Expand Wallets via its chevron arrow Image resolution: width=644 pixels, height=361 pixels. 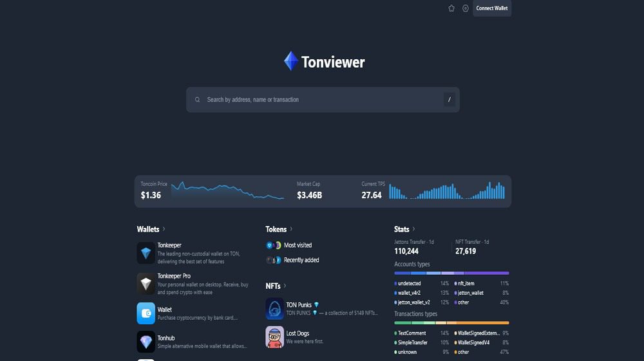(164, 229)
